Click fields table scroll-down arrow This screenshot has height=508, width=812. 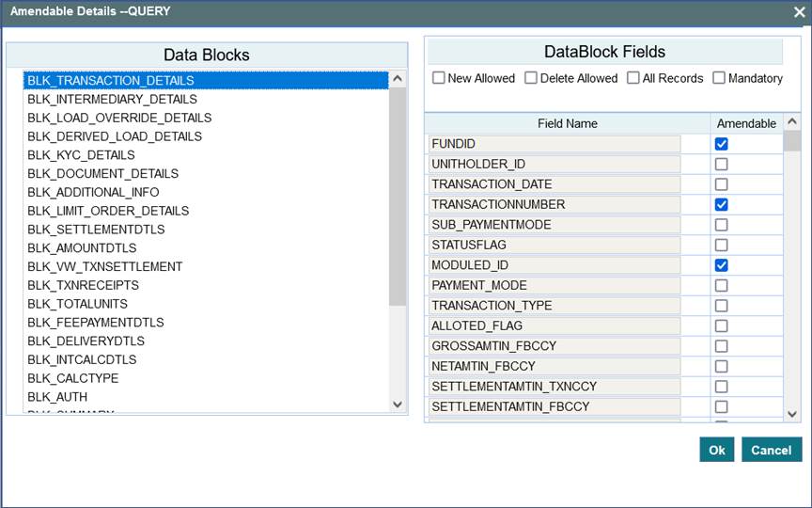tap(792, 414)
